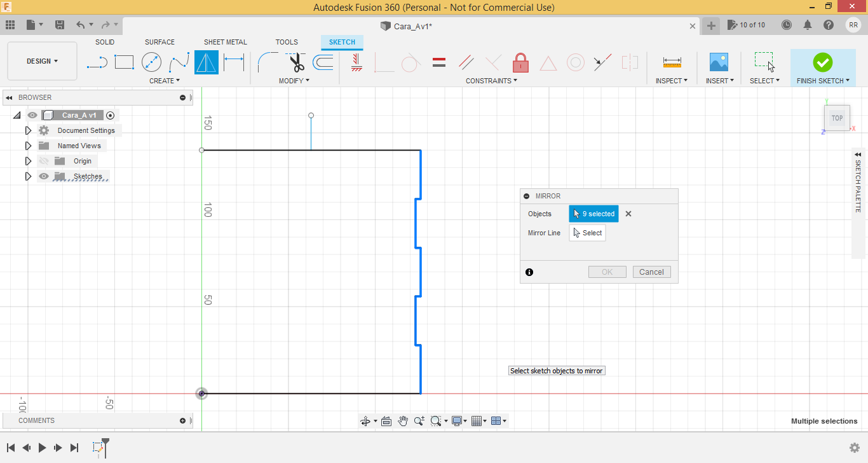The width and height of the screenshot is (868, 463).
Task: Toggle visibility of the Sketches folder
Action: pyautogui.click(x=44, y=176)
